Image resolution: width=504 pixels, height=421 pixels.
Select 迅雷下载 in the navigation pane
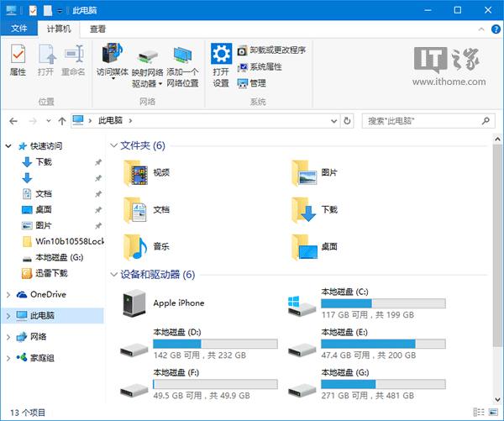click(x=51, y=273)
